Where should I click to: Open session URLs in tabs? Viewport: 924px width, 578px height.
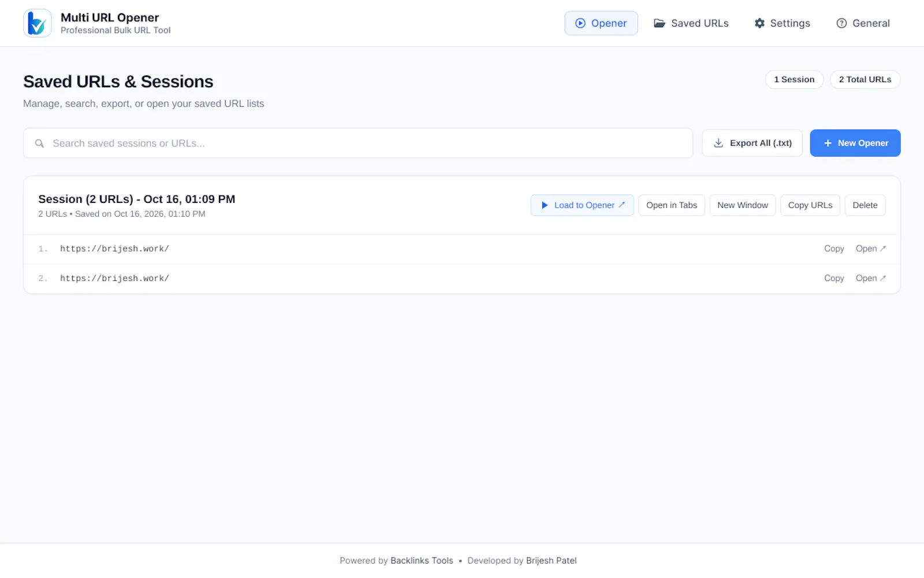coord(672,205)
